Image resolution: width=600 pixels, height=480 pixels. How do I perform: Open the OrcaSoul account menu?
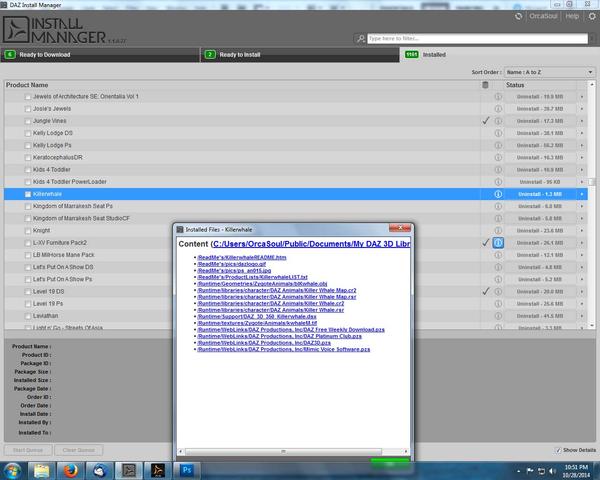coord(543,16)
